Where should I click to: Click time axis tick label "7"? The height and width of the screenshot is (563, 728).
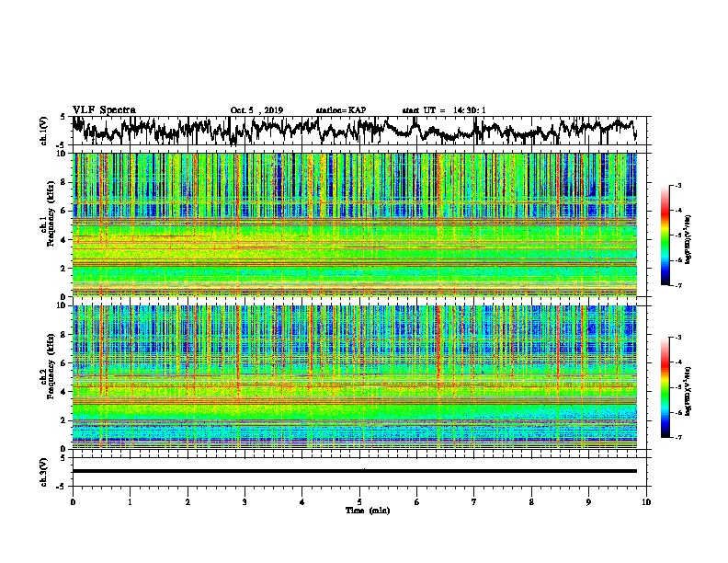474,501
